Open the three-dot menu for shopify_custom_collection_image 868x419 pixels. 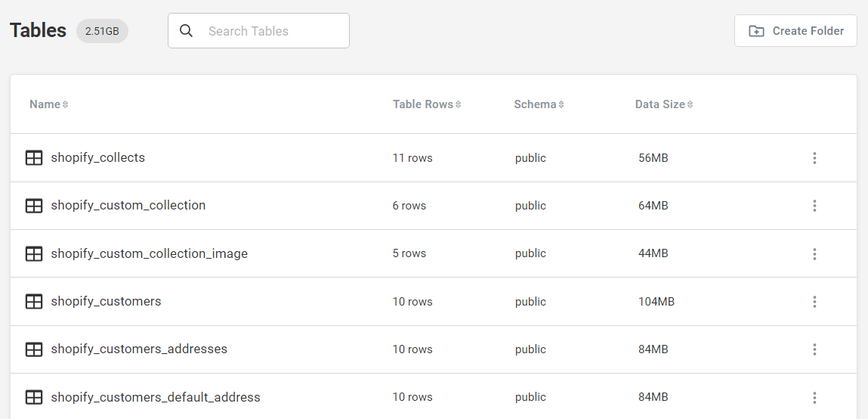814,254
